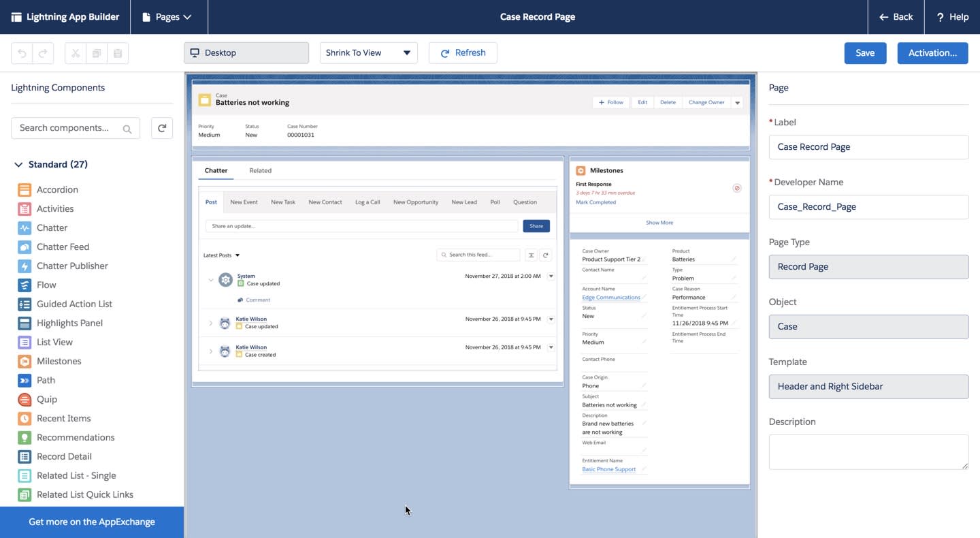Screen dimensions: 980x538
Task: Open the Basic Phone Support entitlement link
Action: (609, 469)
